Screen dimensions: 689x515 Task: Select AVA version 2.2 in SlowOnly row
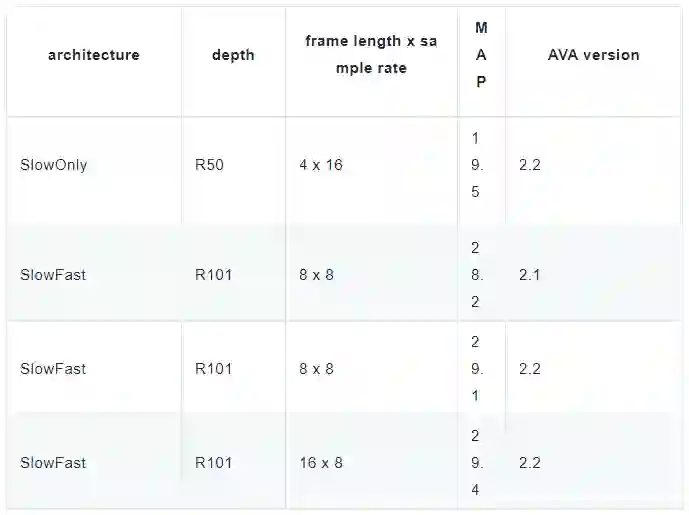[x=530, y=165]
